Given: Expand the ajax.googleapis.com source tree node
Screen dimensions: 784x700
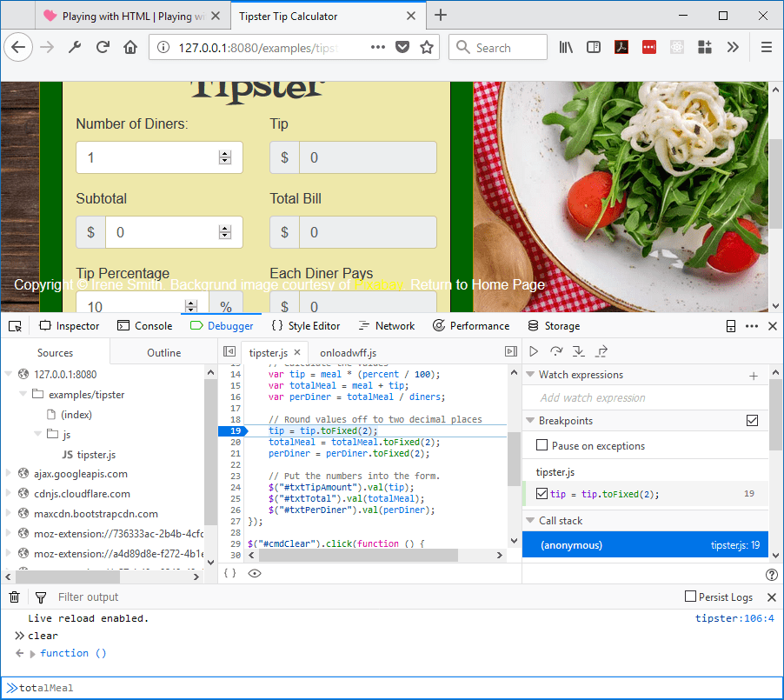Looking at the screenshot, I should coord(10,474).
